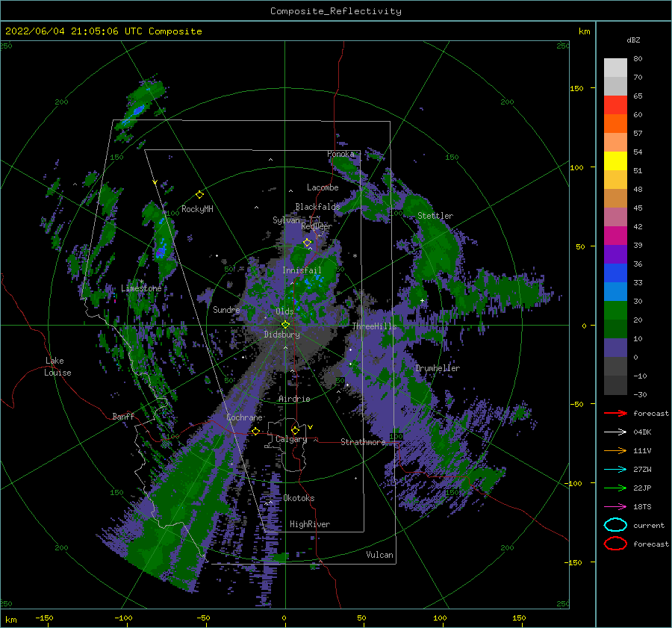Select the blue 36 dBZ legend swatch
The width and height of the screenshot is (672, 628).
tap(615, 273)
